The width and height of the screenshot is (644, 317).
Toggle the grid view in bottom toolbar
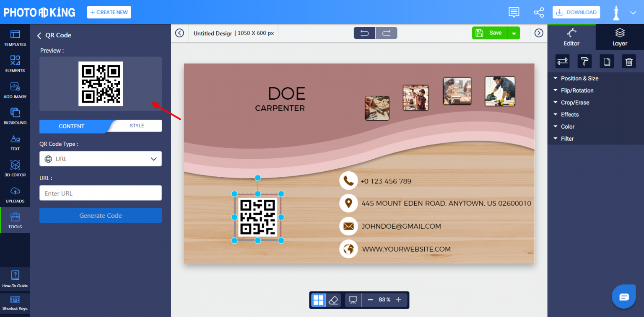(318, 300)
